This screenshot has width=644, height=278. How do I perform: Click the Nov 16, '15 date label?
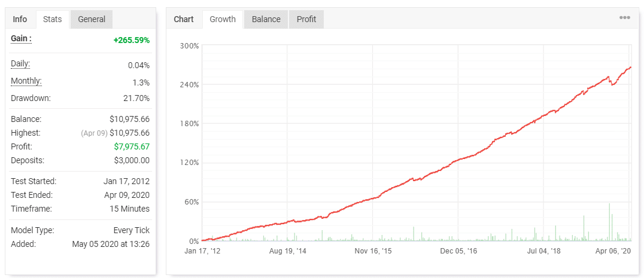[x=373, y=252]
